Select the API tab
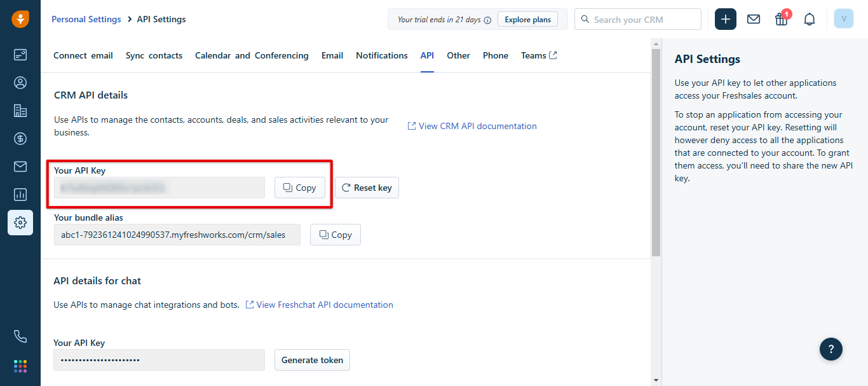The height and width of the screenshot is (386, 868). click(427, 55)
